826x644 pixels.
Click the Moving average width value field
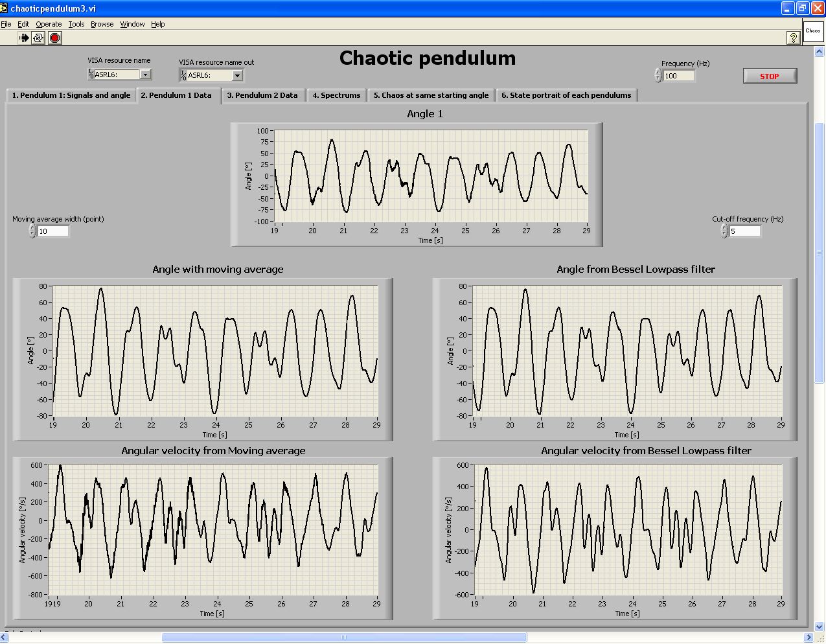pos(52,231)
